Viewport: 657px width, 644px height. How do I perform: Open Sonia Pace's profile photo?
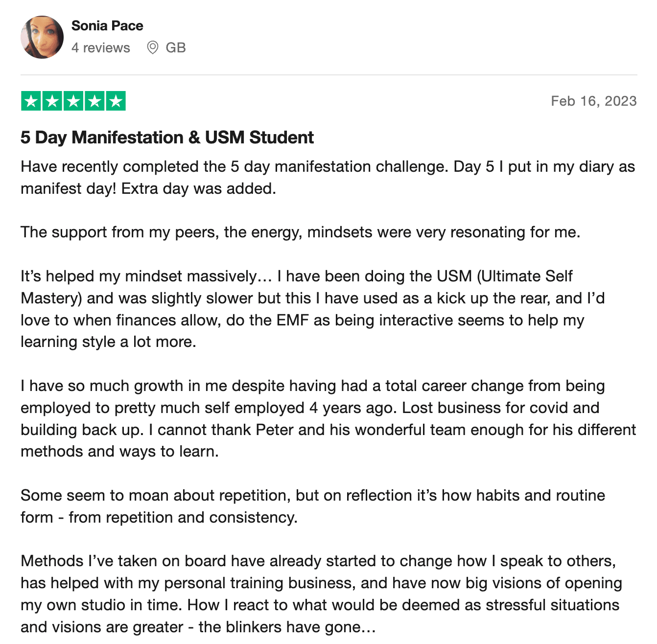coord(42,37)
